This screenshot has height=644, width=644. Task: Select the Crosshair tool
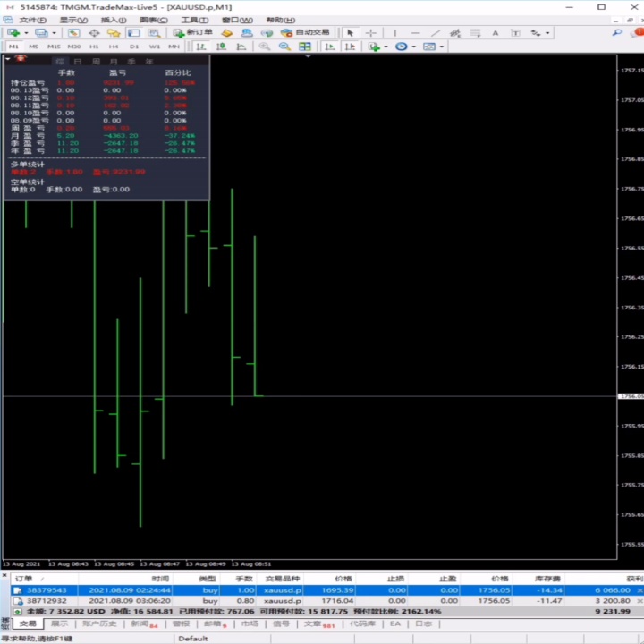click(371, 33)
